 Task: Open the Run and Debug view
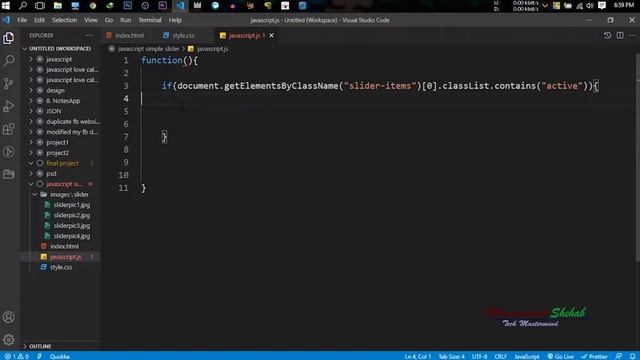click(x=9, y=107)
